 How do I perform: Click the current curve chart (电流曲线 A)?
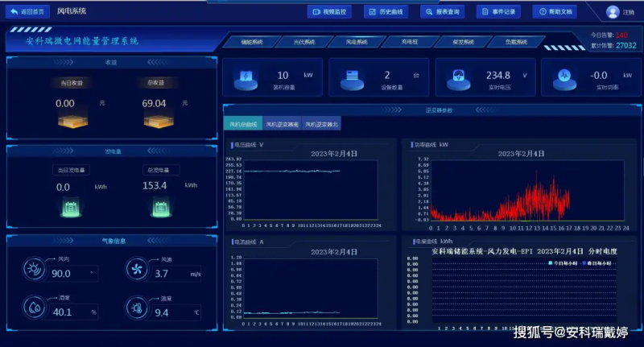tap(310, 288)
